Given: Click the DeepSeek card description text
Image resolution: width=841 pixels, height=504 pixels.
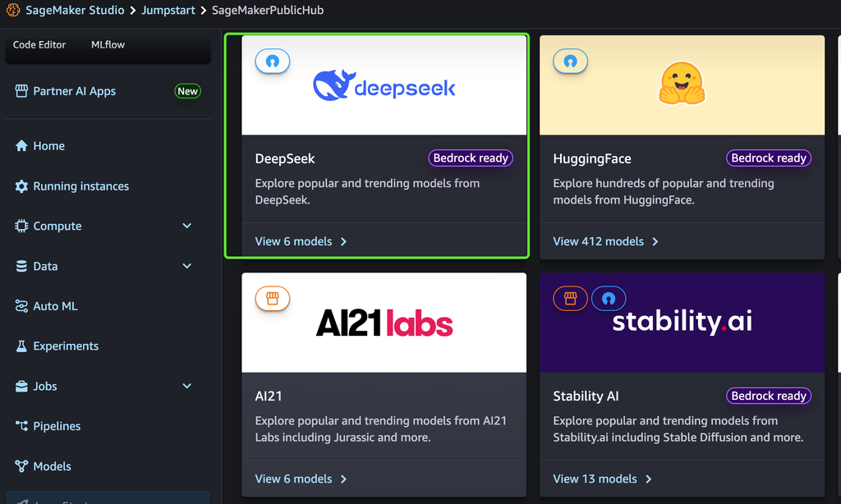Looking at the screenshot, I should click(x=367, y=191).
